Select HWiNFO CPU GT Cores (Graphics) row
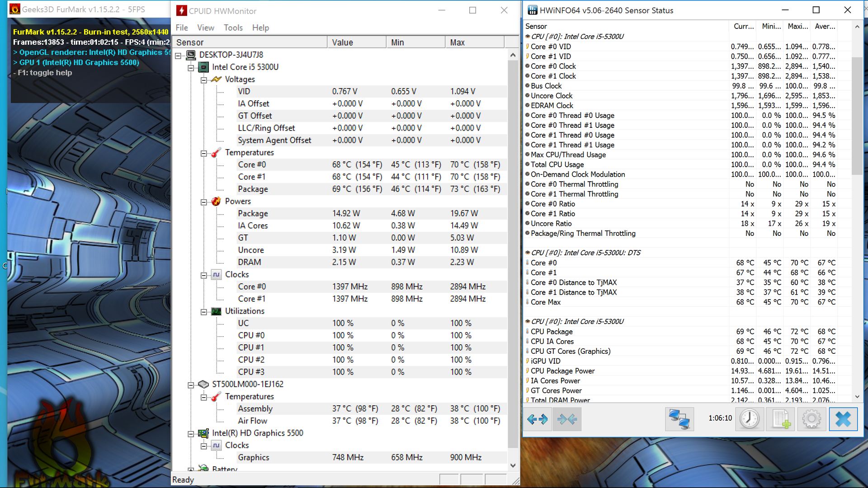This screenshot has height=488, width=868. pos(681,351)
